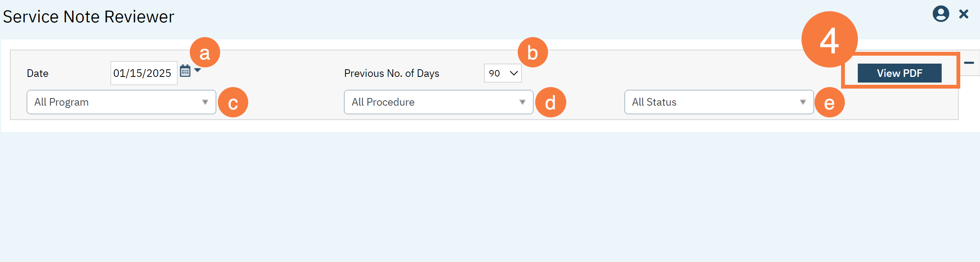Open the user profile icon
This screenshot has height=262, width=980.
click(941, 14)
